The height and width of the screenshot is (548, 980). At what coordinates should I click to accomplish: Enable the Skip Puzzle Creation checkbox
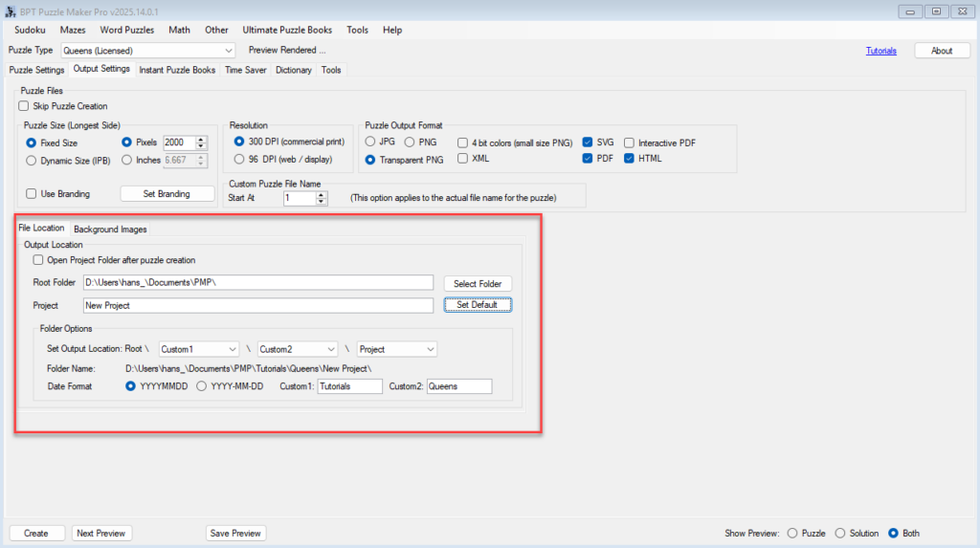click(x=25, y=106)
